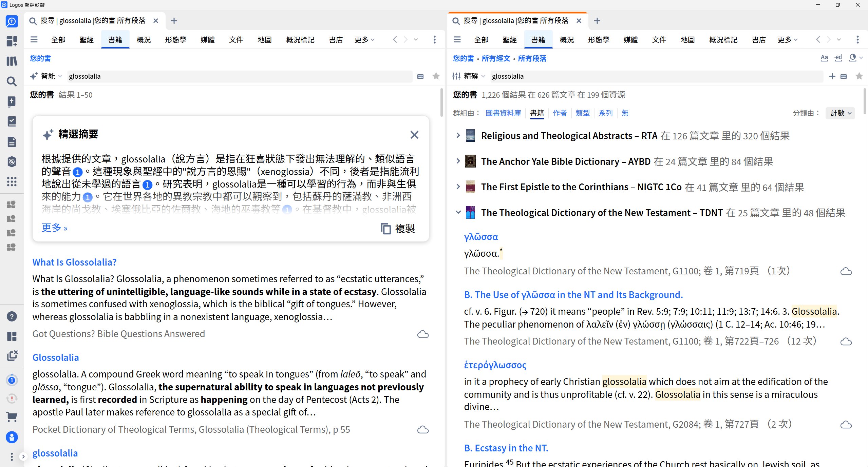
Task: Click cloud icon beside TDNT 第719頁 result
Action: (846, 271)
